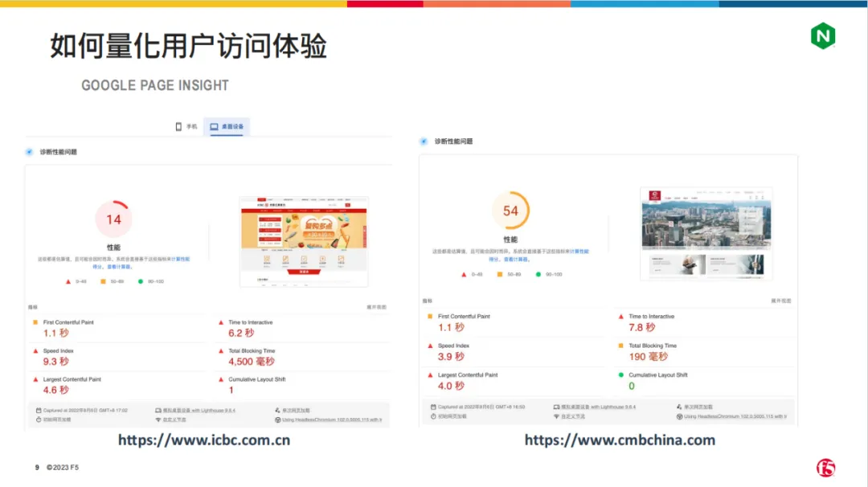Click the laptop icon in the desktop tab
Viewport: 868px width, 487px height.
pyautogui.click(x=214, y=127)
